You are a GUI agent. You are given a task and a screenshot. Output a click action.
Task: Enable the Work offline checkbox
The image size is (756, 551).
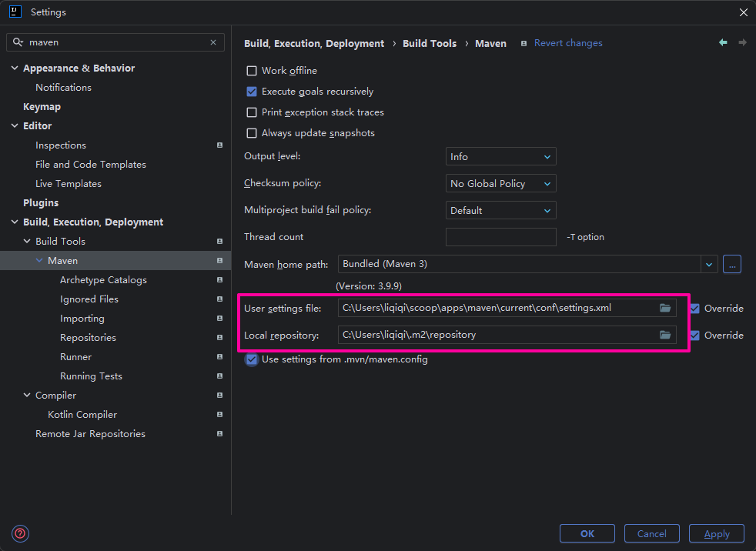pos(252,71)
